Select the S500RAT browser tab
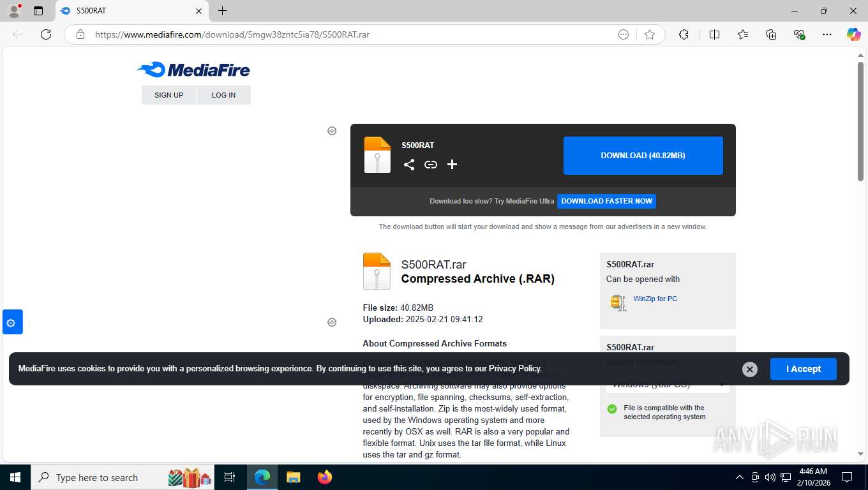The height and width of the screenshot is (490, 868). [131, 11]
